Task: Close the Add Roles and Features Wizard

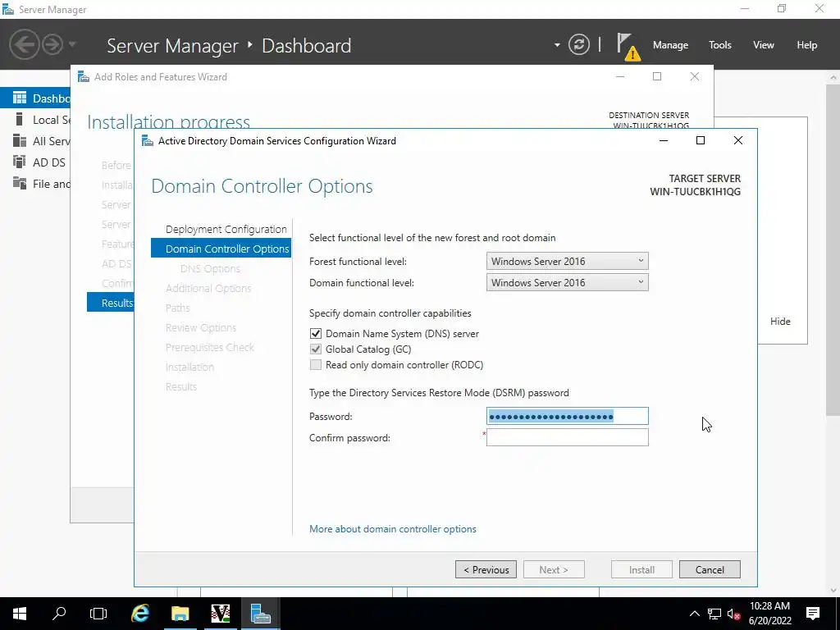Action: coord(694,76)
